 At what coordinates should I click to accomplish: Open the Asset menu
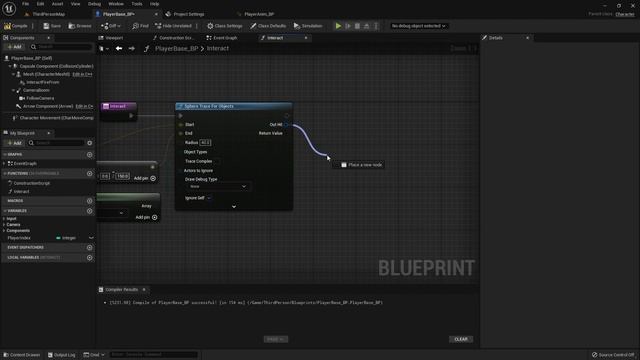(x=57, y=4)
